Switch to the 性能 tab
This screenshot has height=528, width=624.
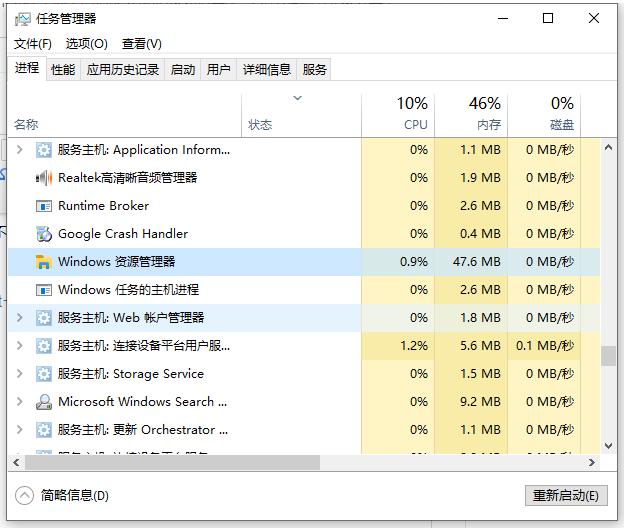click(63, 69)
